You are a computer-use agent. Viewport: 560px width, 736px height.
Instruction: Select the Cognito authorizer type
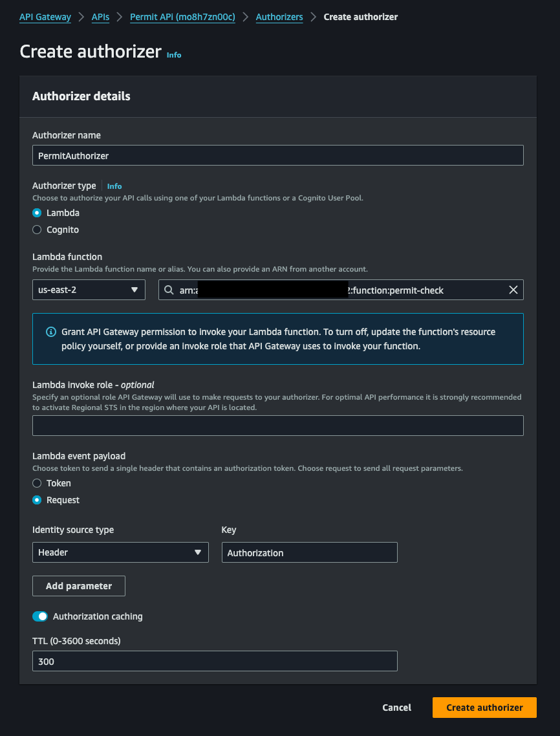coord(37,230)
